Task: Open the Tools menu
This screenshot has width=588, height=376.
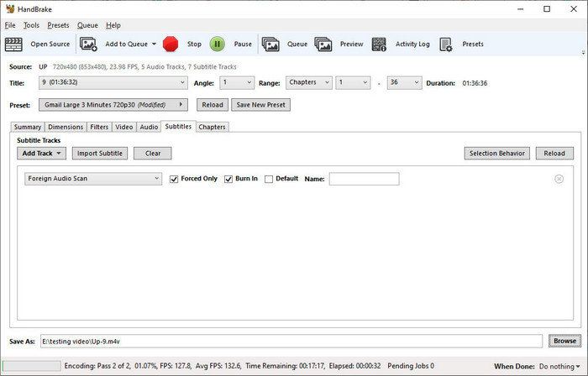Action: [31, 25]
